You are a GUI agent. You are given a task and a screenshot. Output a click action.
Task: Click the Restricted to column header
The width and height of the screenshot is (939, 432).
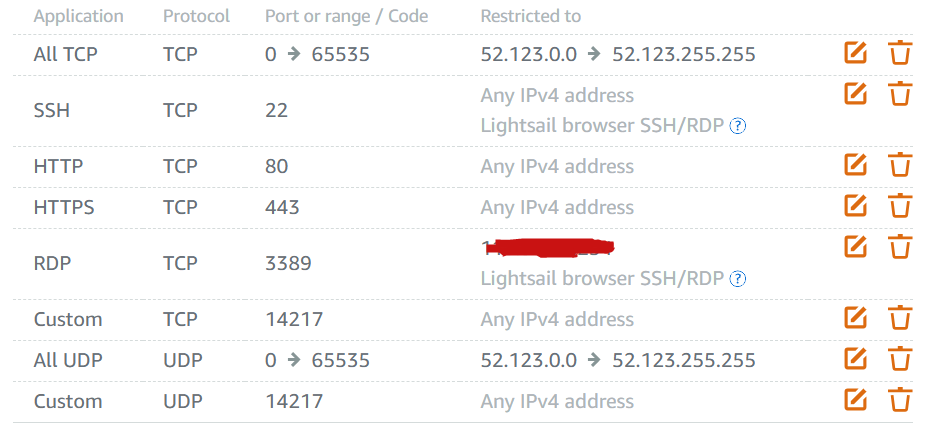531,16
